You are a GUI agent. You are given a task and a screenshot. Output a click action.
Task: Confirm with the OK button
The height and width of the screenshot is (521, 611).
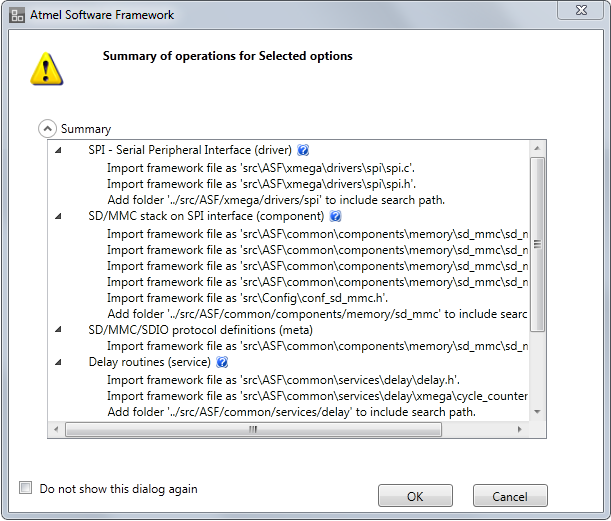pos(415,496)
